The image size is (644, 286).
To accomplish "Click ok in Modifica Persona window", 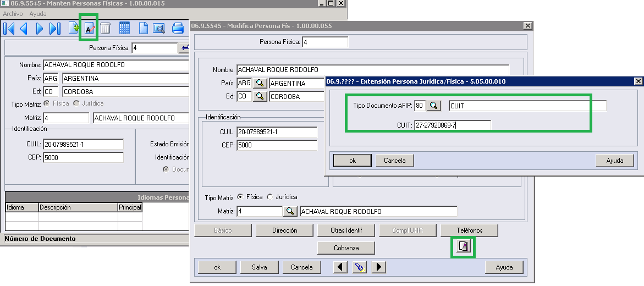I will pos(217,267).
